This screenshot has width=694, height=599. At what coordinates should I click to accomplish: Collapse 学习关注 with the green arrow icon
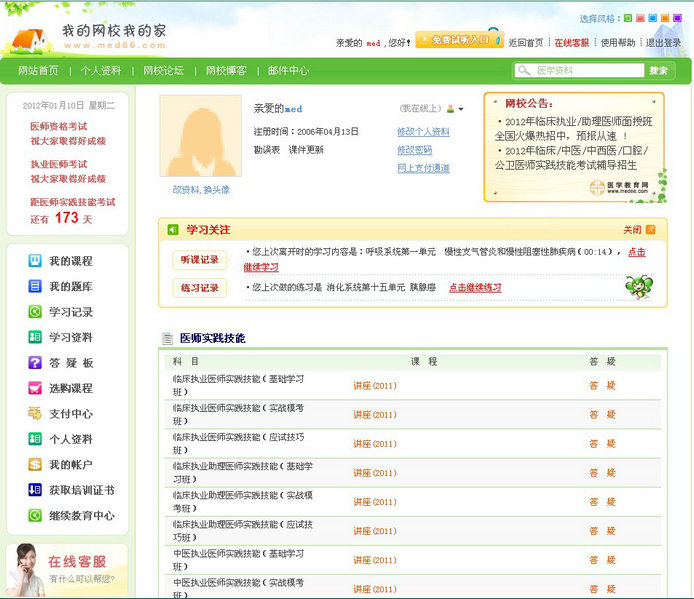point(173,230)
